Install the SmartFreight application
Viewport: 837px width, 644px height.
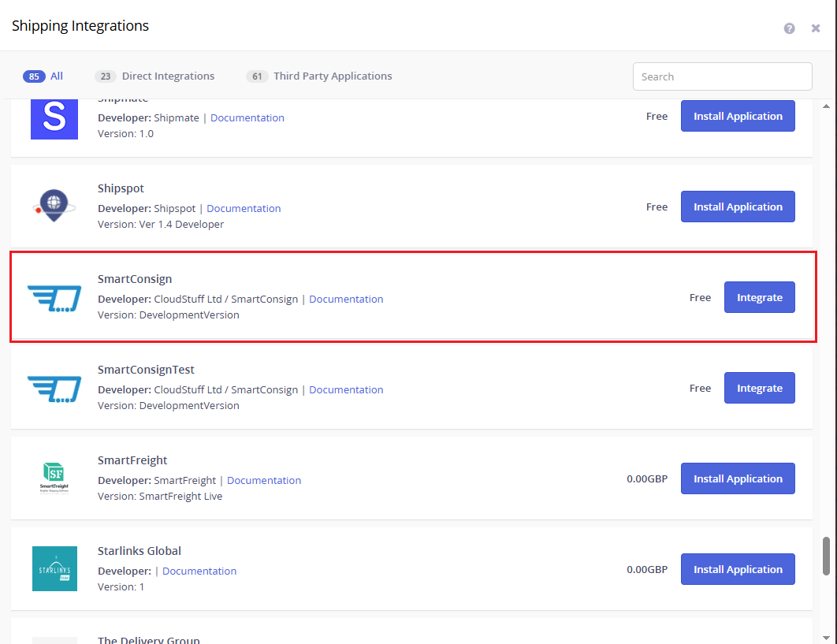click(x=738, y=478)
